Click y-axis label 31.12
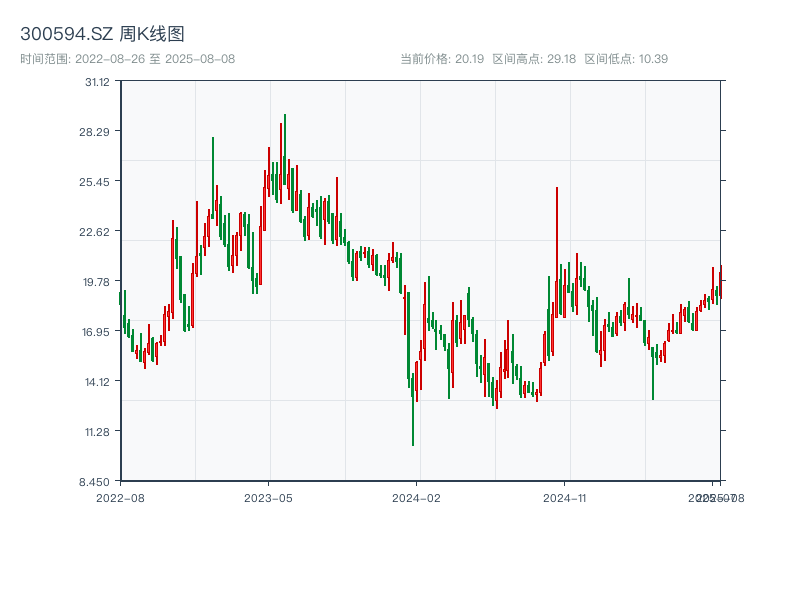The image size is (800, 600). 97,82
